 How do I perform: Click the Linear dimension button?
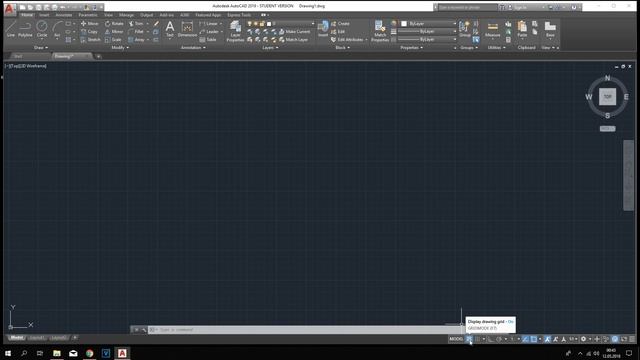[x=209, y=24]
